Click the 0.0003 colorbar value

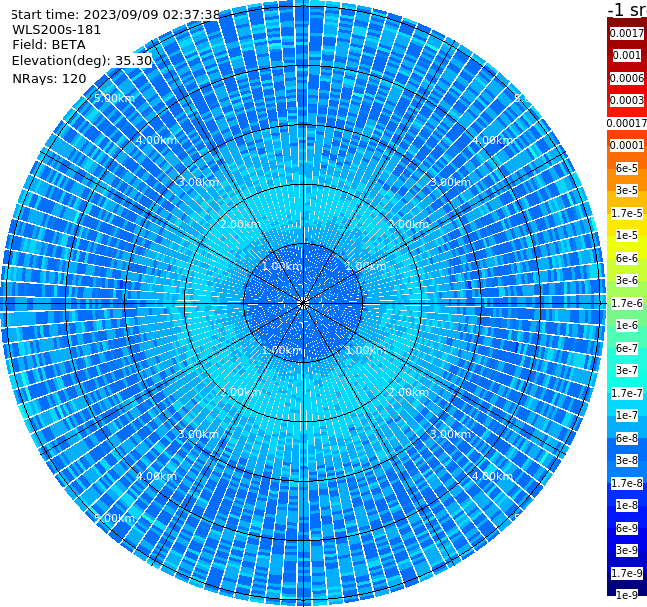coord(627,100)
